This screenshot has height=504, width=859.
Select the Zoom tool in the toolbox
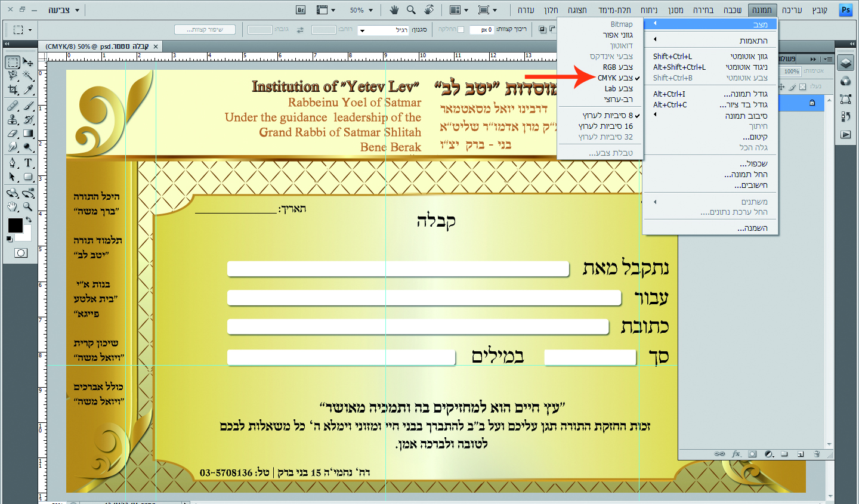28,206
